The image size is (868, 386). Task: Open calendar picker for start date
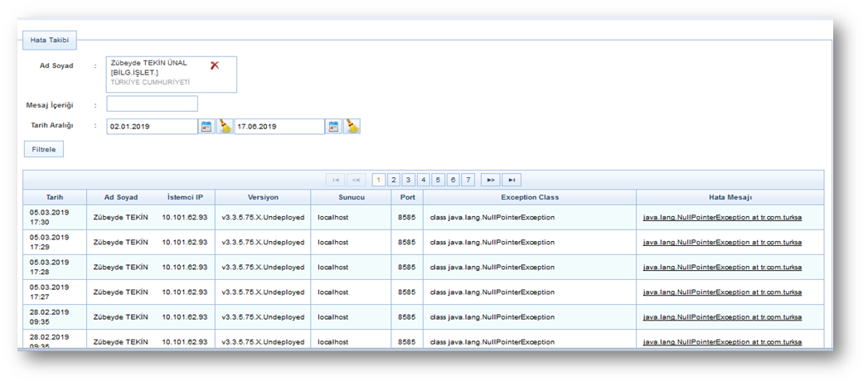click(x=206, y=127)
